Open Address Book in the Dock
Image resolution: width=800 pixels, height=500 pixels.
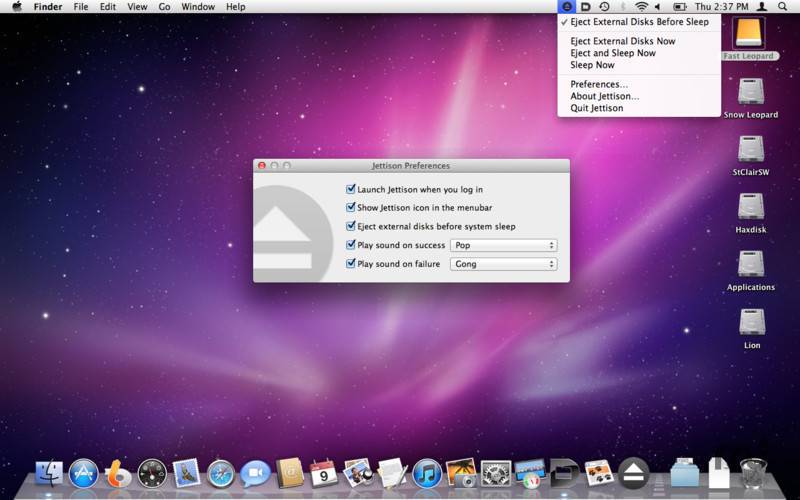click(289, 472)
